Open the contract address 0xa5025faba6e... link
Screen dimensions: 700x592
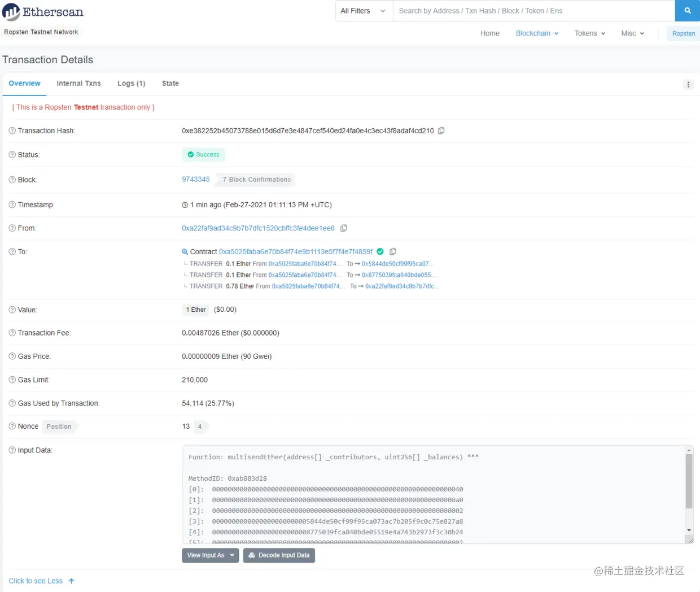[x=296, y=251]
